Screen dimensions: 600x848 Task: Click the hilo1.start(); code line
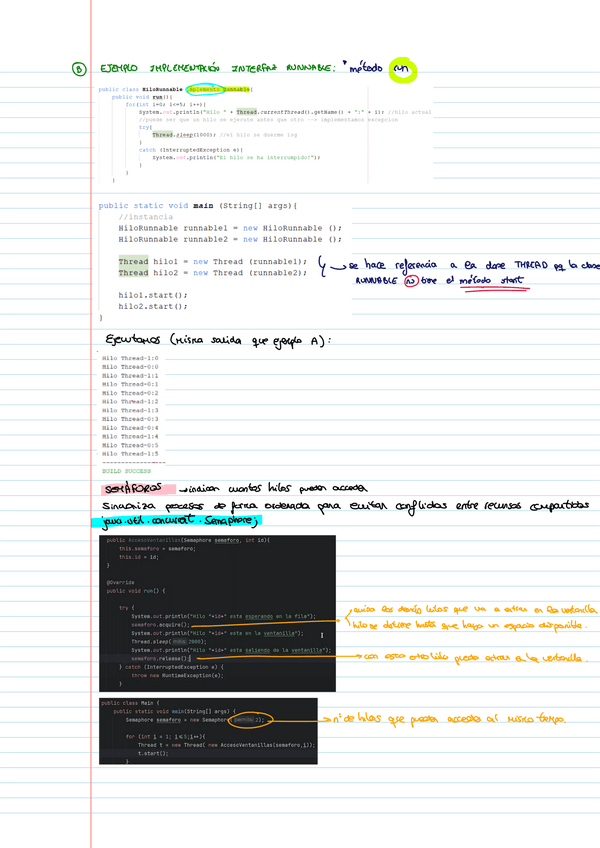153,295
